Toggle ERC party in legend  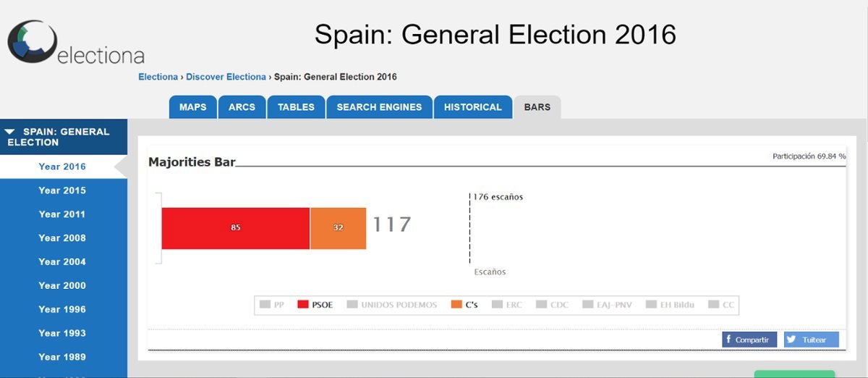[x=506, y=305]
